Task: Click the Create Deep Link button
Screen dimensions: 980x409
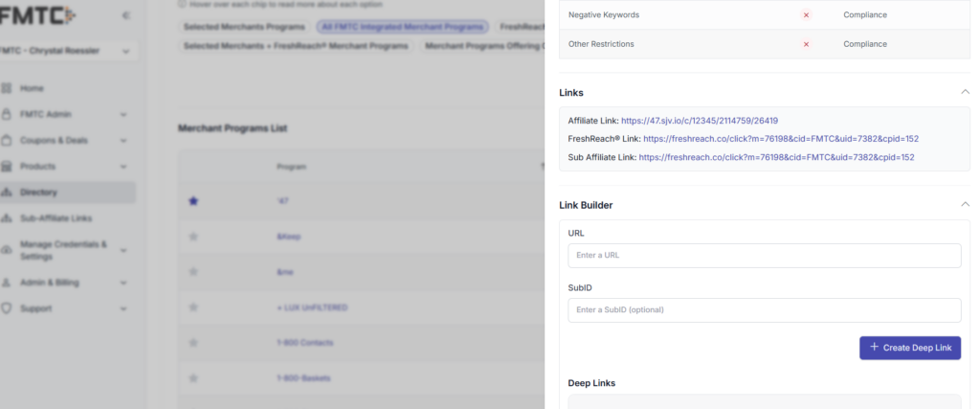Action: tap(909, 348)
